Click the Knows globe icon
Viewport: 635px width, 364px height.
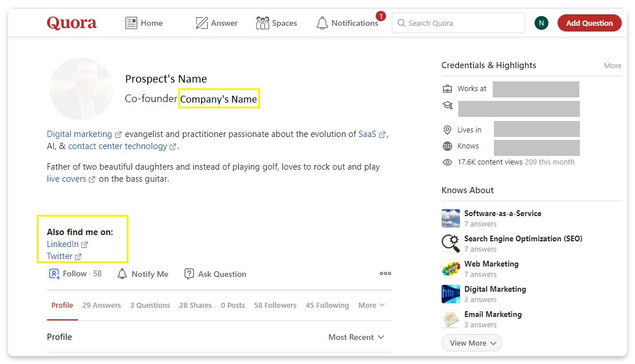(447, 146)
